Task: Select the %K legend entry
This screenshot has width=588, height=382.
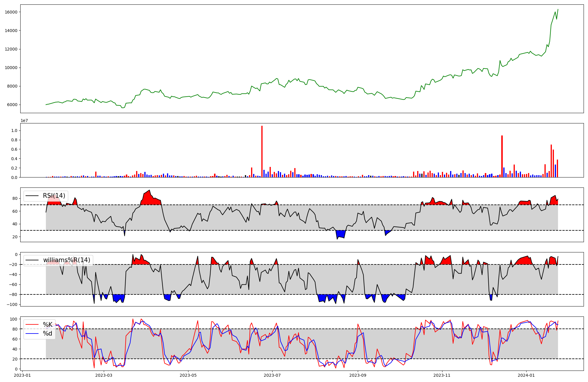Action: (48, 324)
